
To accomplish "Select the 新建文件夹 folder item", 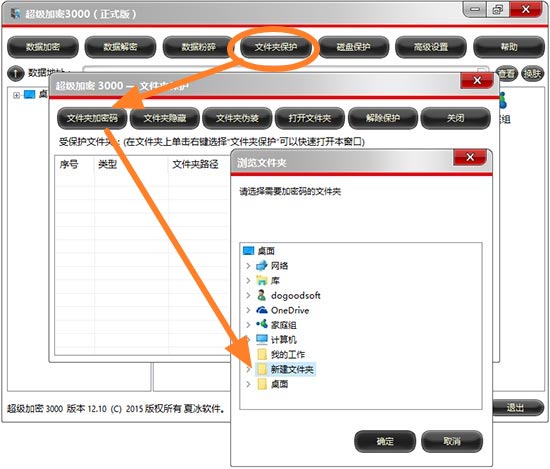I will (286, 369).
